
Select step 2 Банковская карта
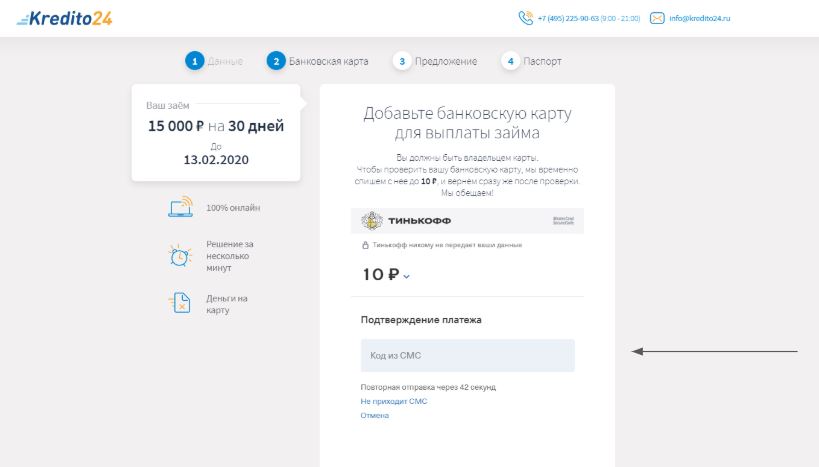pos(318,61)
